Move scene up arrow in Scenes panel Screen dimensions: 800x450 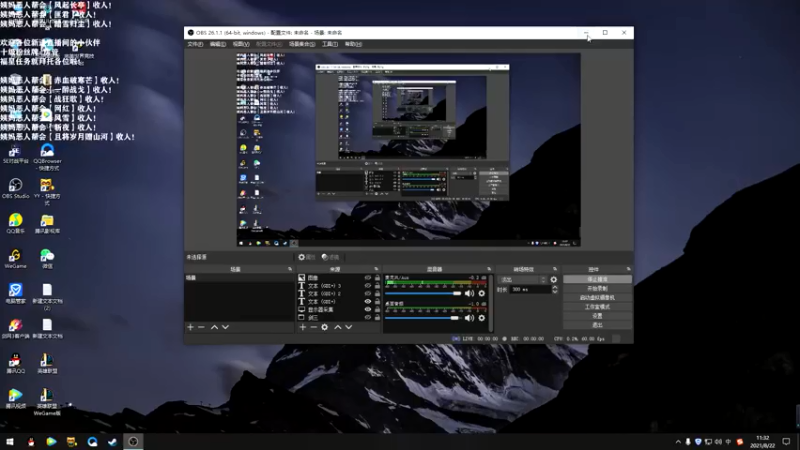click(214, 327)
